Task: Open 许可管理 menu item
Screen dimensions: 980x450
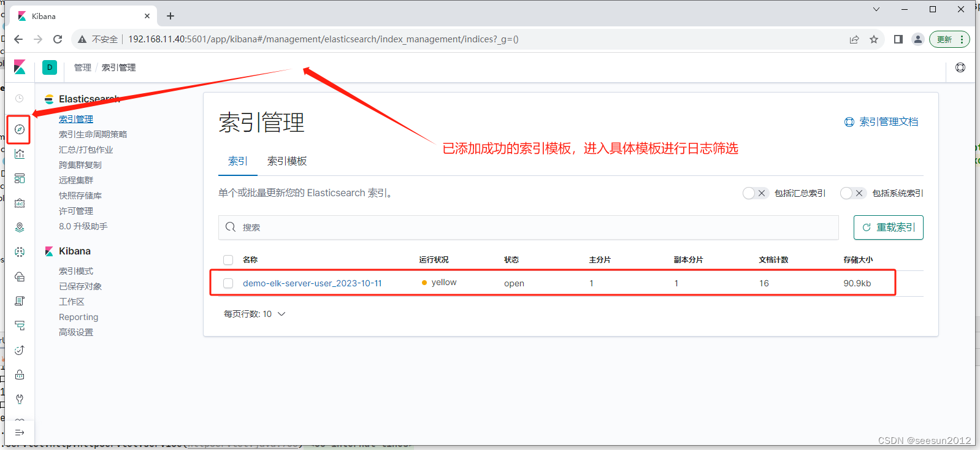Action: click(76, 211)
